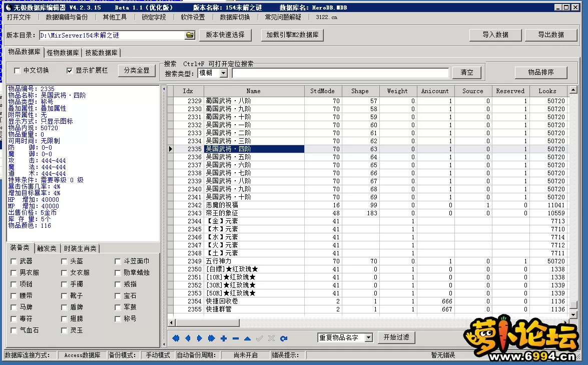Uncheck the 显示扩展栏 checkbox
This screenshot has width=588, height=365.
pos(70,71)
